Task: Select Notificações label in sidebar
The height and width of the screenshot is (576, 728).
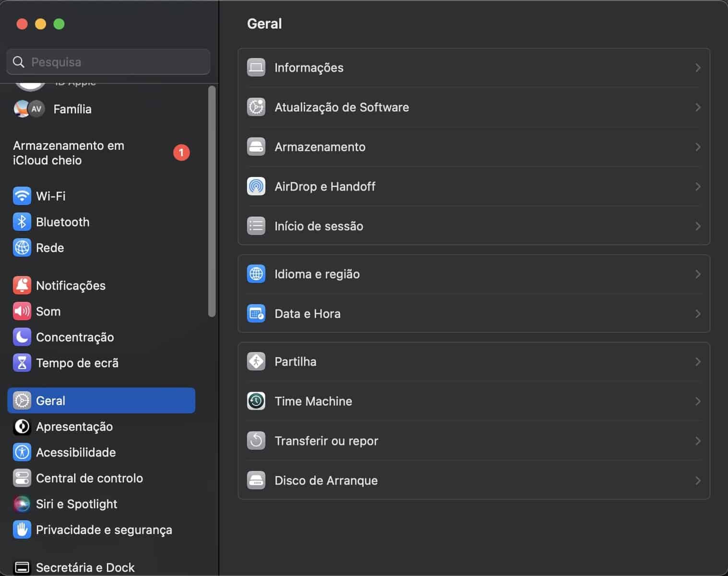Action: click(x=71, y=286)
